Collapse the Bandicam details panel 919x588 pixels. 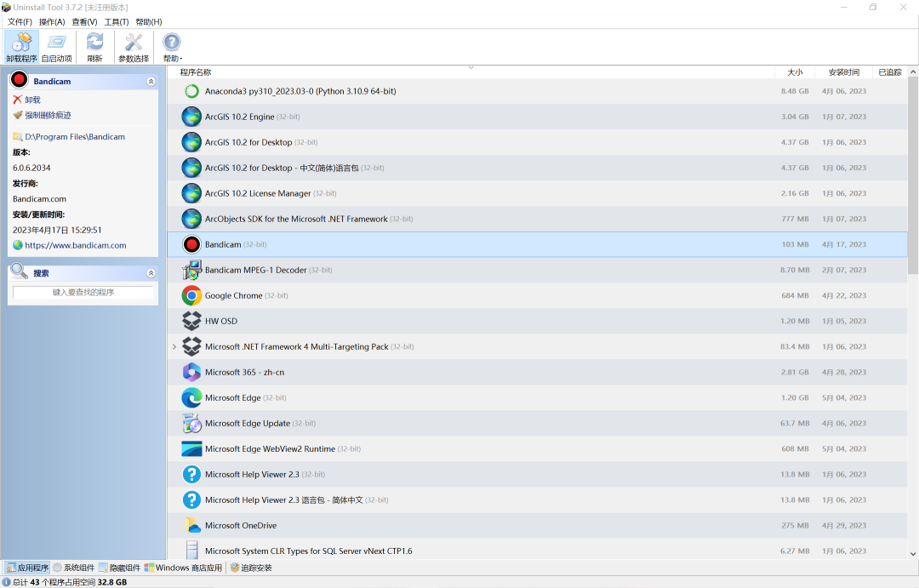coord(151,82)
